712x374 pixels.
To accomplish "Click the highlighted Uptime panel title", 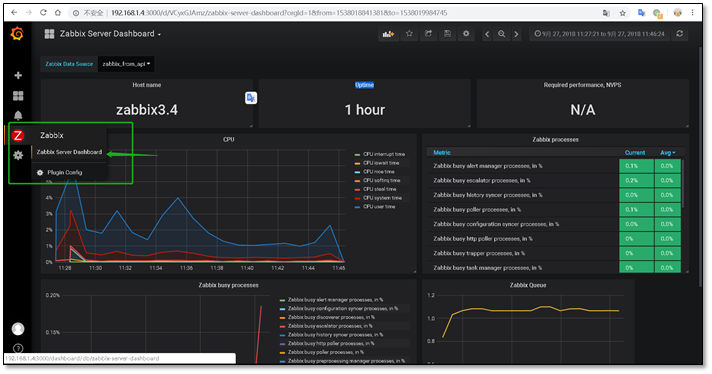I will point(364,85).
